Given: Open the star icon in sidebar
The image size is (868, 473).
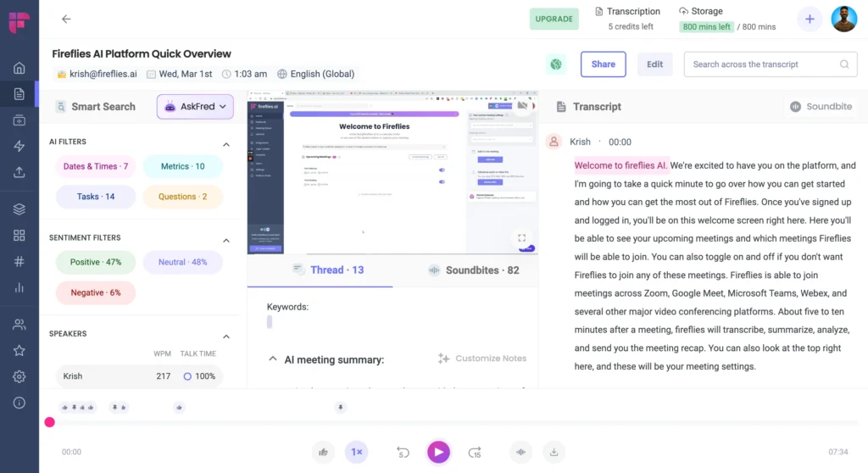Looking at the screenshot, I should click(19, 351).
